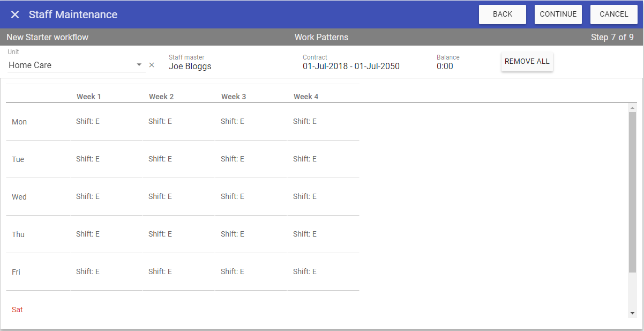Select Monday Week 3 shift cell
644x331 pixels.
(233, 122)
